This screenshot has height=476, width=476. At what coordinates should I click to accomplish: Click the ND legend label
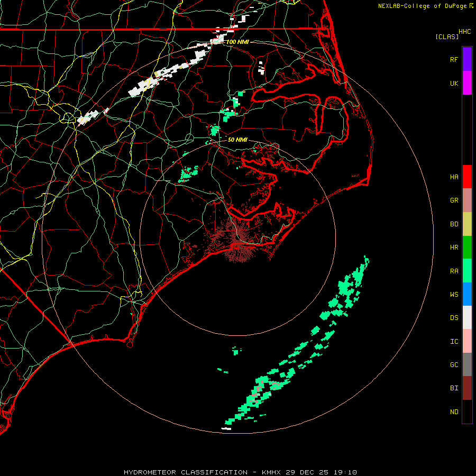coord(454,411)
